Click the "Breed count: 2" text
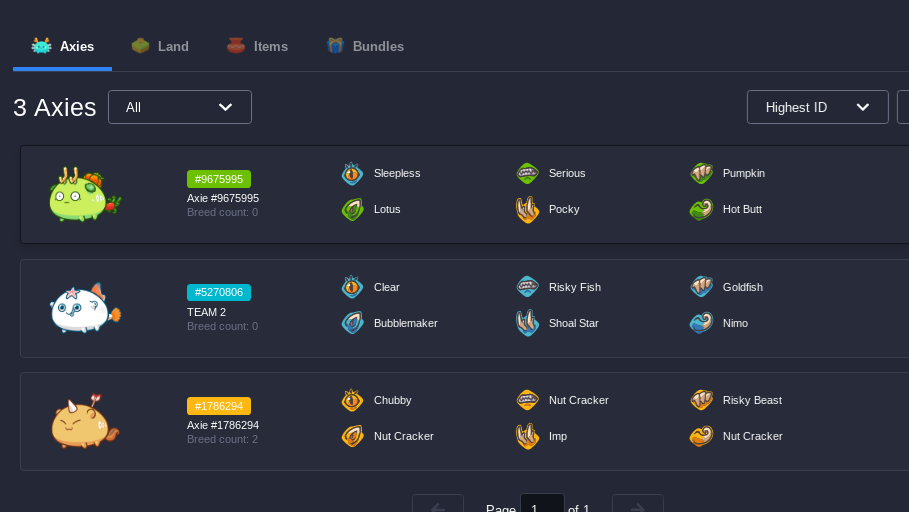The width and height of the screenshot is (909, 512). (x=222, y=440)
